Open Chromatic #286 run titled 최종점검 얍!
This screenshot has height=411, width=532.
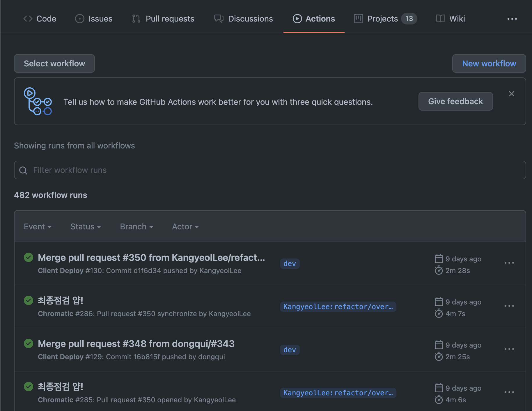[x=61, y=300]
